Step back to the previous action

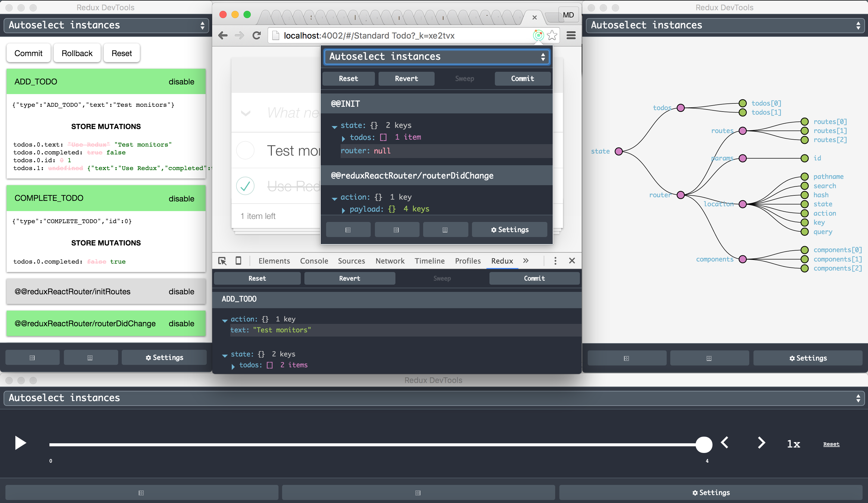point(725,443)
